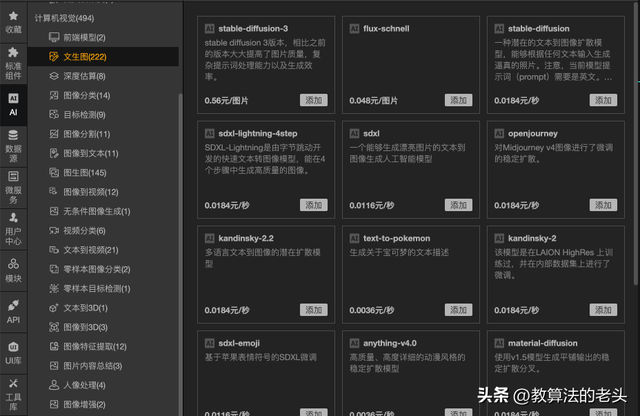This screenshot has height=416, width=640.
Task: Open the API plug icon
Action: 13,305
